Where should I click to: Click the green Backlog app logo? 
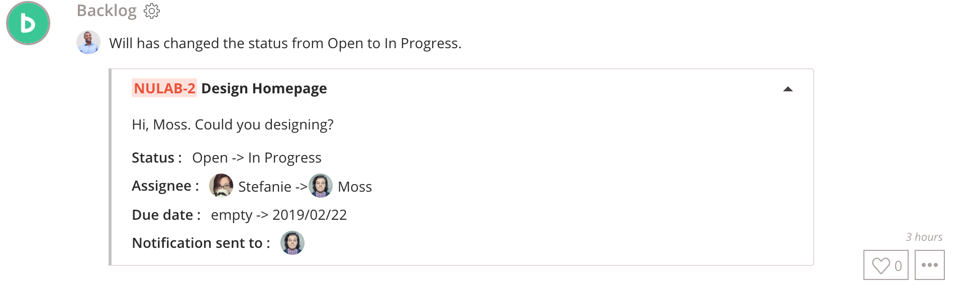point(28,23)
